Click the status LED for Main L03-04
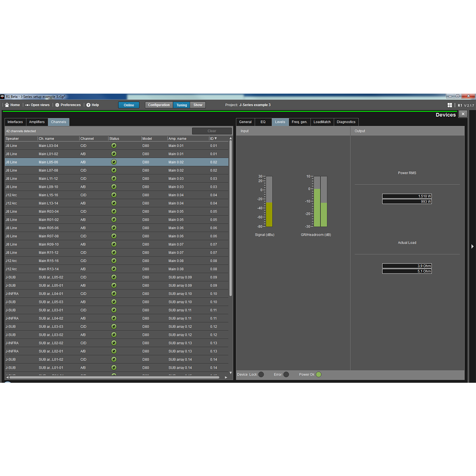This screenshot has width=476, height=476. click(114, 146)
